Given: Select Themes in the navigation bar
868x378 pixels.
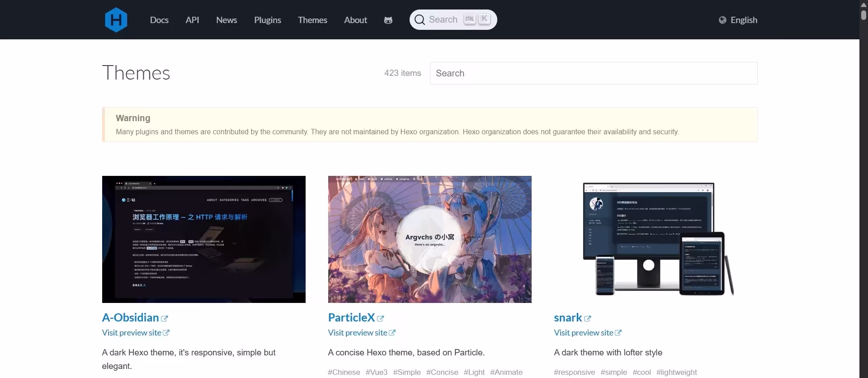Looking at the screenshot, I should [312, 20].
